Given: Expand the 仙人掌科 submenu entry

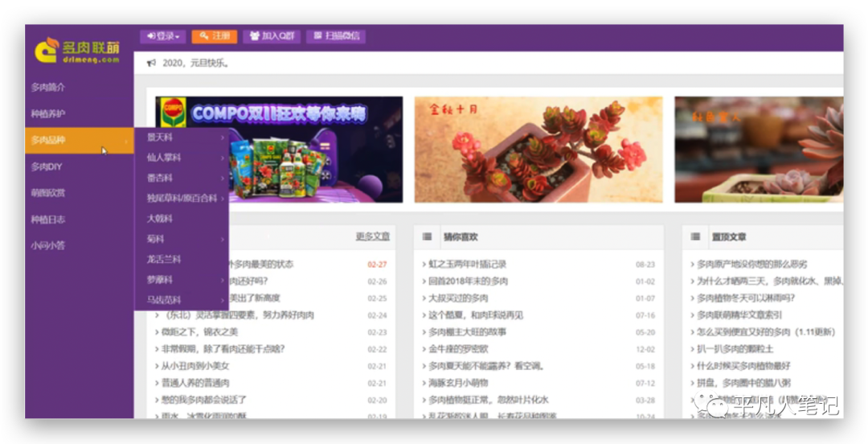Looking at the screenshot, I should coord(182,158).
